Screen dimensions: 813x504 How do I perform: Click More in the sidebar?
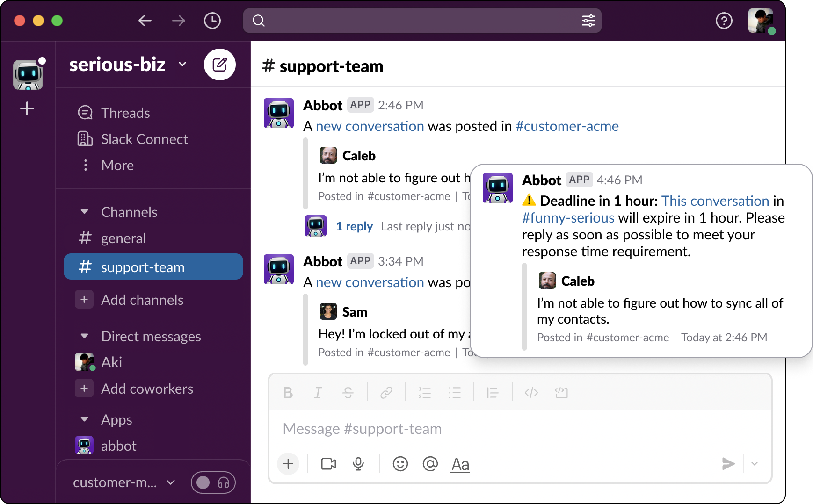click(x=116, y=165)
